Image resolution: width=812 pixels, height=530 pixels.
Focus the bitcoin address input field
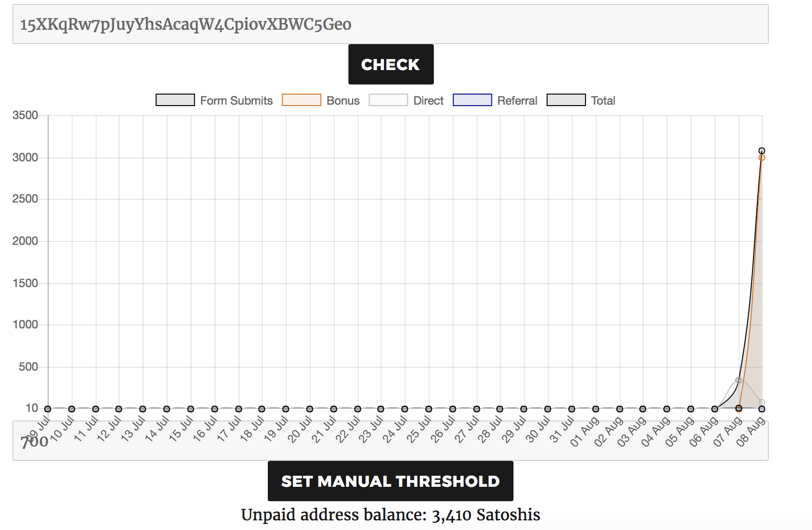click(390, 24)
